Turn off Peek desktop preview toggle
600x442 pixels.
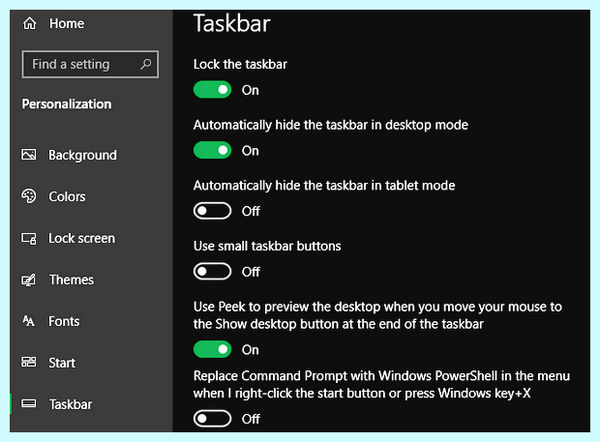click(212, 349)
